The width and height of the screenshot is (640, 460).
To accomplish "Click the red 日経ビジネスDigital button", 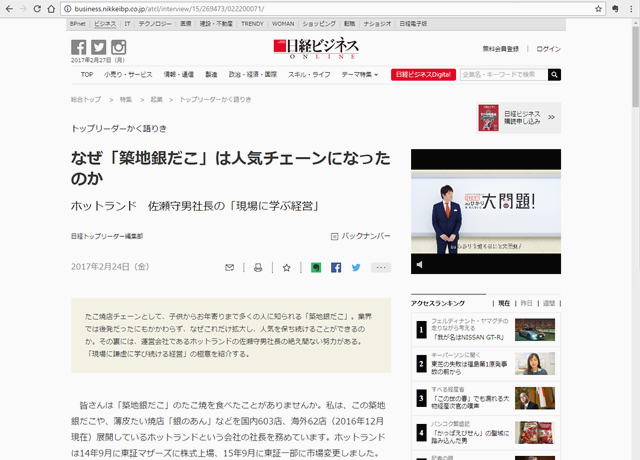I will point(423,74).
